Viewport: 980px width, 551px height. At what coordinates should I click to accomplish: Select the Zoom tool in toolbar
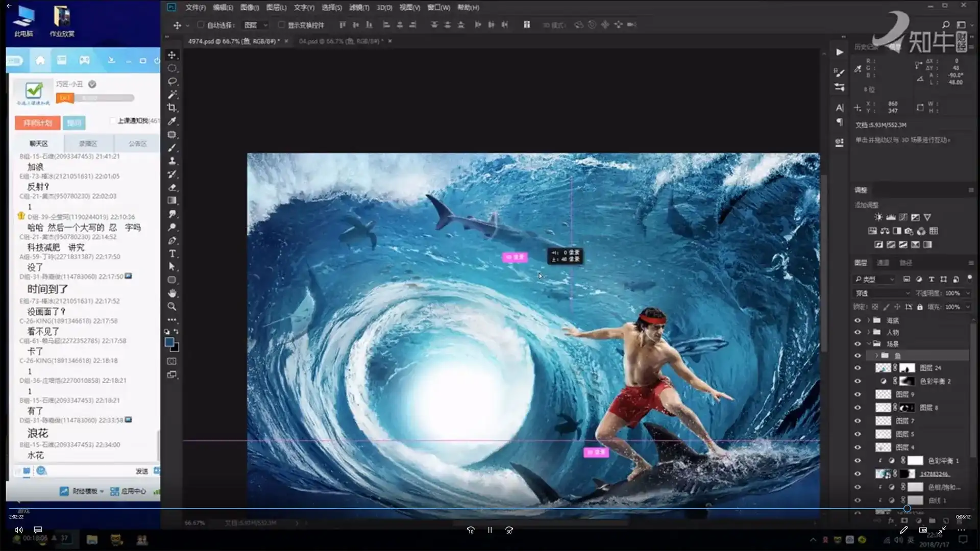172,307
